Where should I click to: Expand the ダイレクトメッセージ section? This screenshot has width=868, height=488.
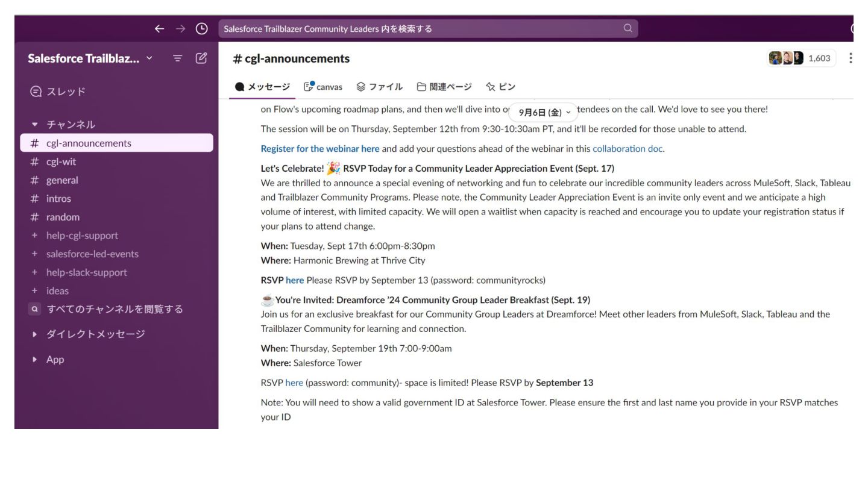35,334
